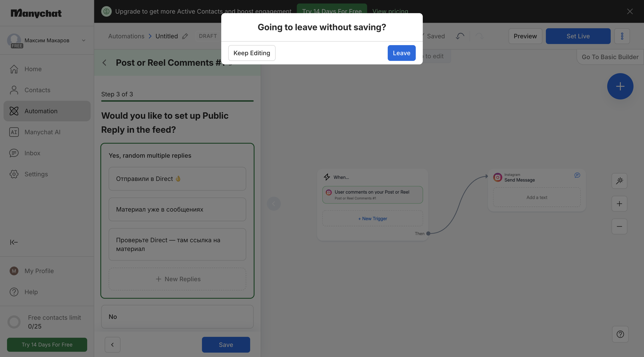Edit the 'Проверьте Direct' reply field
This screenshot has height=357, width=644.
coord(177,244)
